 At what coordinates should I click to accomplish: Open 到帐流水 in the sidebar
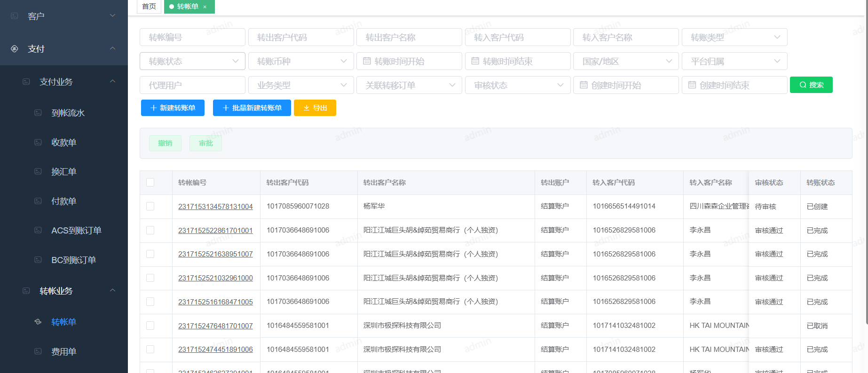click(68, 113)
